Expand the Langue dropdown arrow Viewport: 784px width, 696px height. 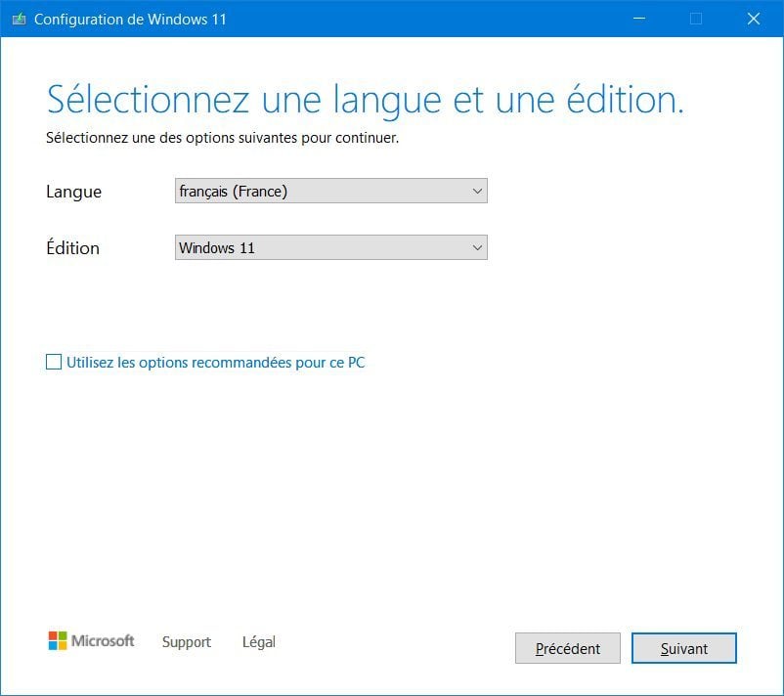pyautogui.click(x=477, y=191)
